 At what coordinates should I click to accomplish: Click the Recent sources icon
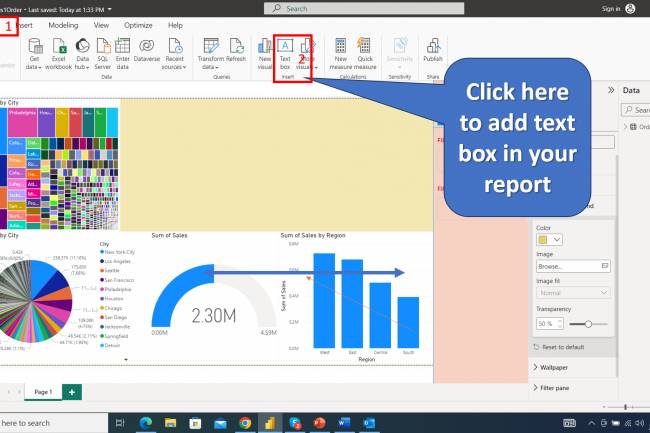(175, 46)
